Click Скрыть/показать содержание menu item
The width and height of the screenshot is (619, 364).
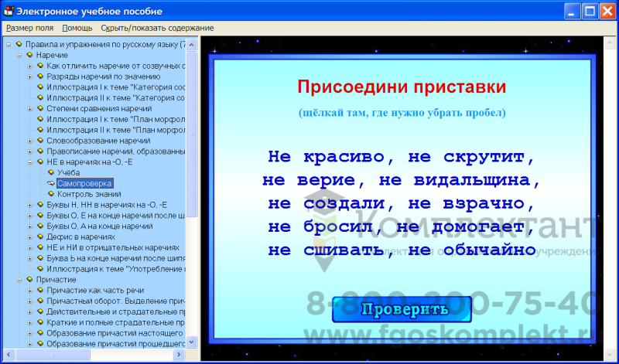[x=157, y=28]
